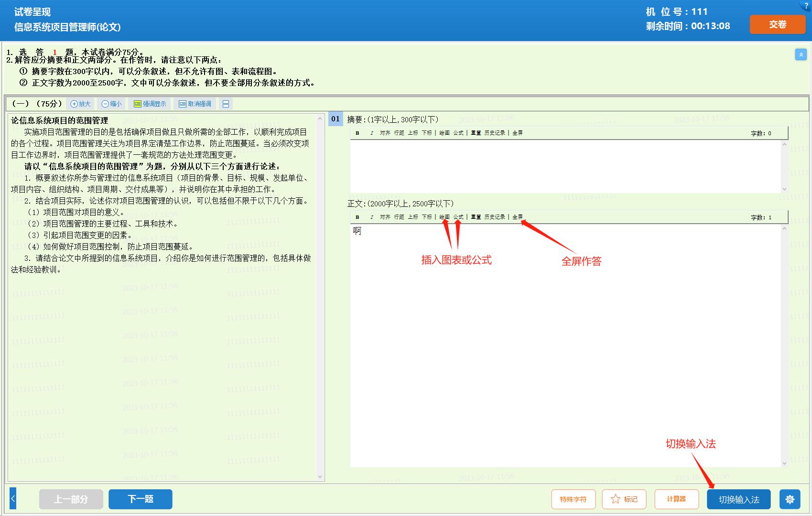Open 对齐 alignment in 摘要 toolbar
Image resolution: width=812 pixels, height=516 pixels.
tap(385, 133)
